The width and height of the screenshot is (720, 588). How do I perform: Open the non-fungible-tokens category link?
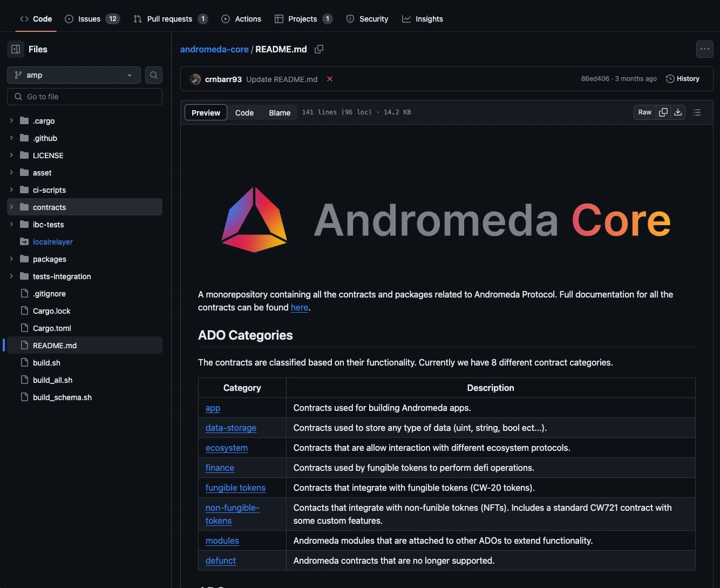(232, 514)
